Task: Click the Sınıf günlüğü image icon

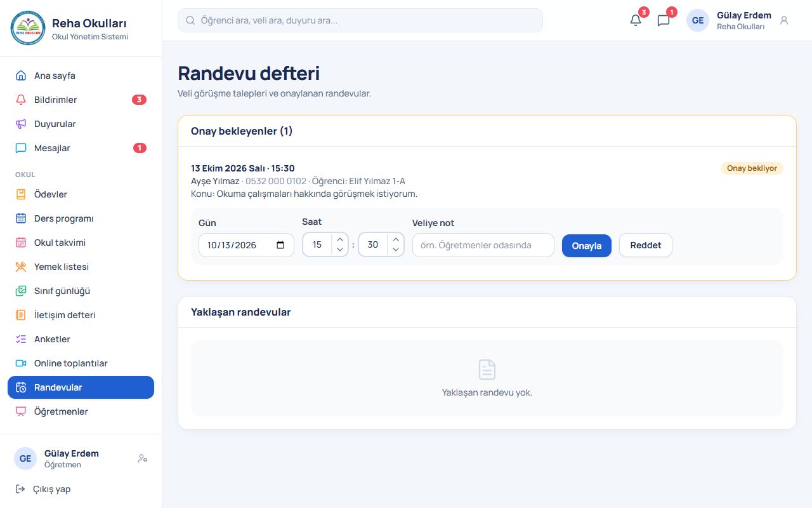Action: [x=21, y=291]
